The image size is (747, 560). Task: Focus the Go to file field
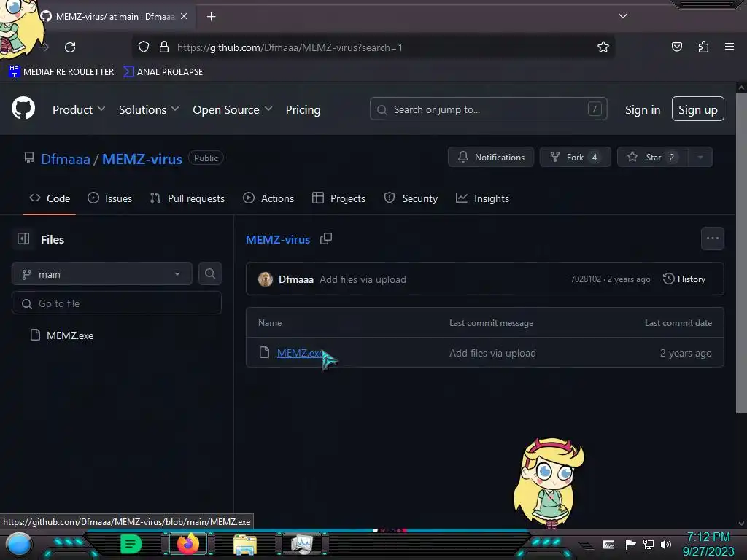tap(117, 303)
